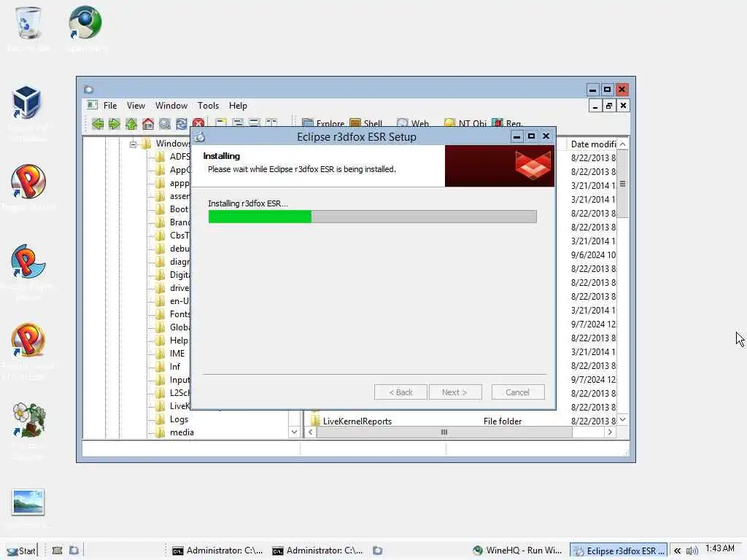Click the Eclipse r3dfox ESR taskbar button
747x560 pixels.
point(619,551)
